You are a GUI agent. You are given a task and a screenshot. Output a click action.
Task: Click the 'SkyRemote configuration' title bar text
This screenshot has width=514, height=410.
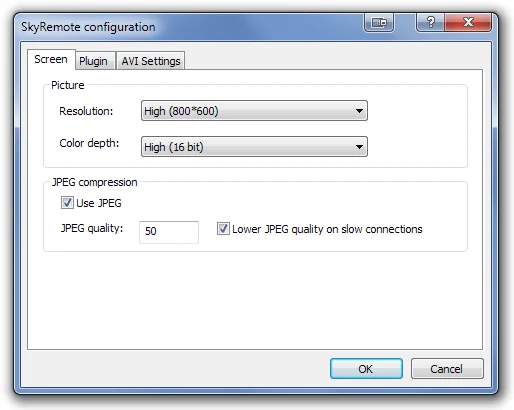point(88,27)
